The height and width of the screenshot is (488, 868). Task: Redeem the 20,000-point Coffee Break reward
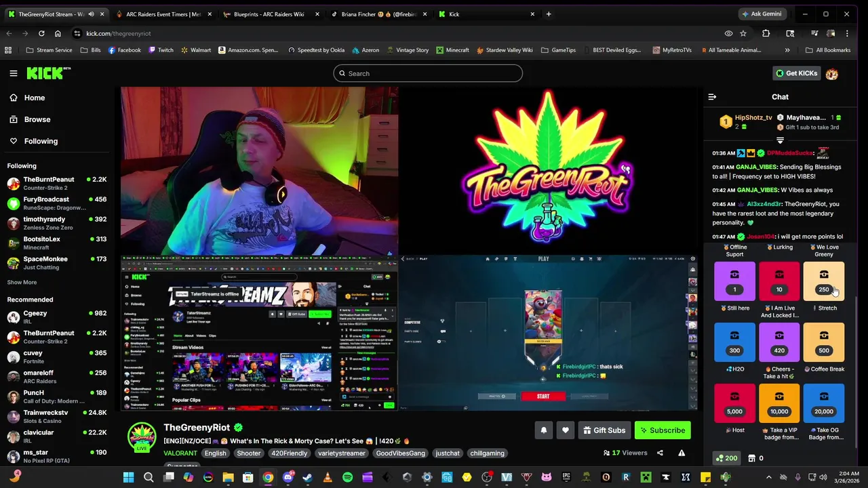tap(824, 403)
